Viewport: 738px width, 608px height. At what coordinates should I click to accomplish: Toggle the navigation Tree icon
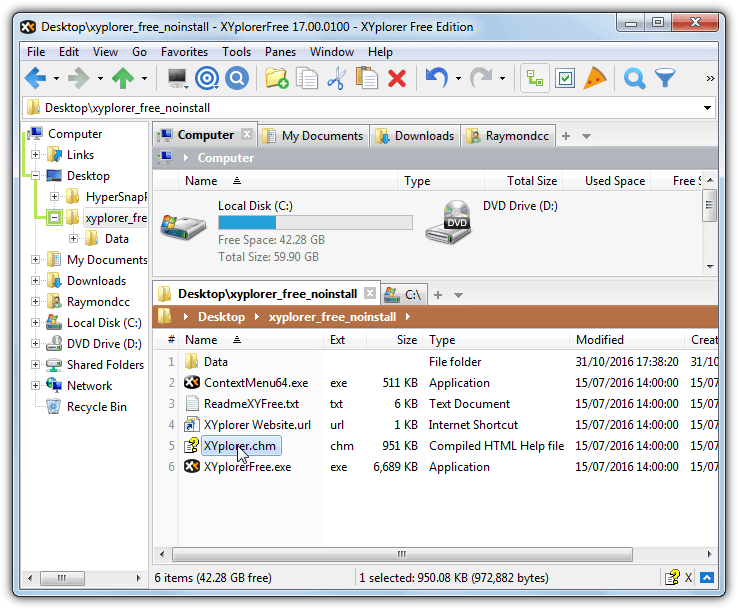pos(535,78)
